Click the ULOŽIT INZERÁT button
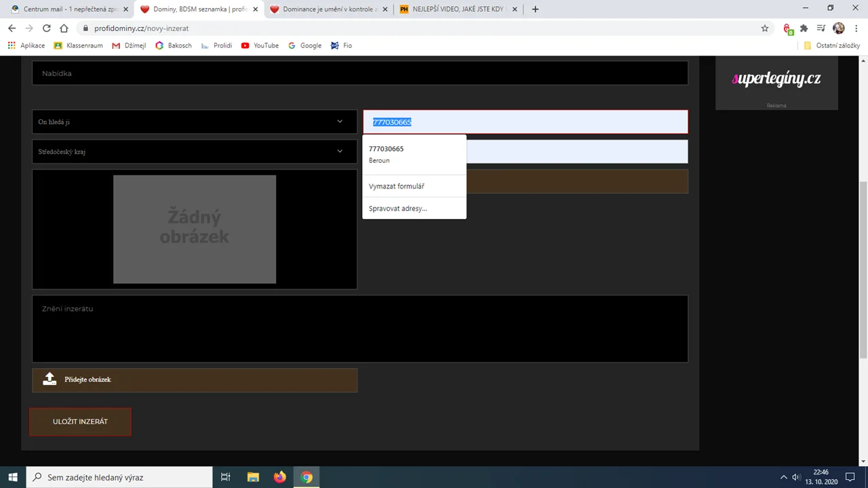Image resolution: width=868 pixels, height=488 pixels. point(80,422)
